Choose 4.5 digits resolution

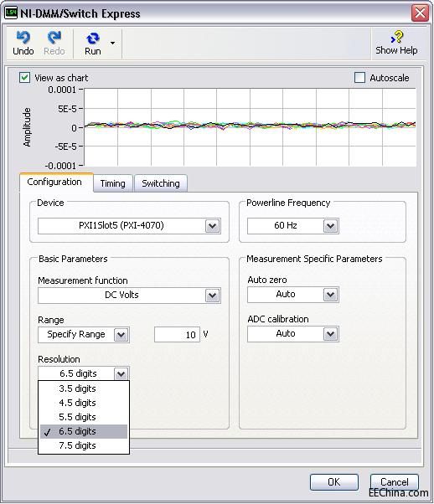84,403
